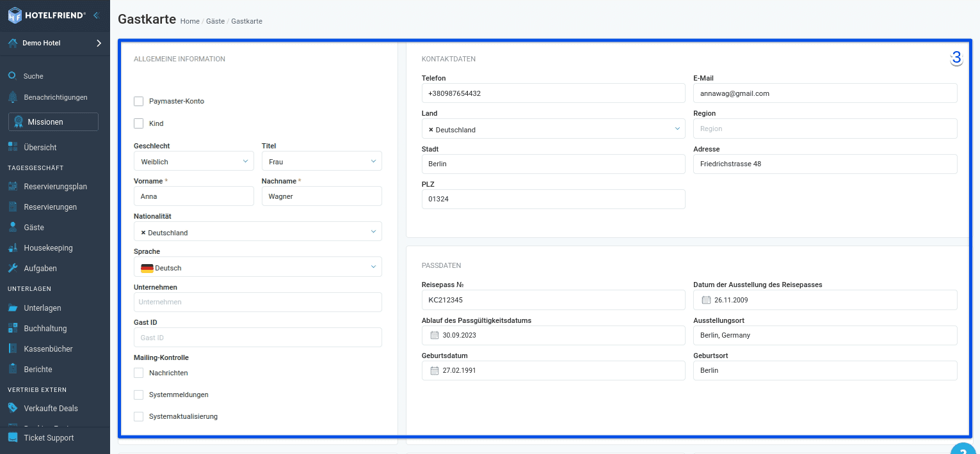This screenshot has height=454, width=980.
Task: Expand the Nationalität dropdown arrow
Action: click(x=373, y=231)
